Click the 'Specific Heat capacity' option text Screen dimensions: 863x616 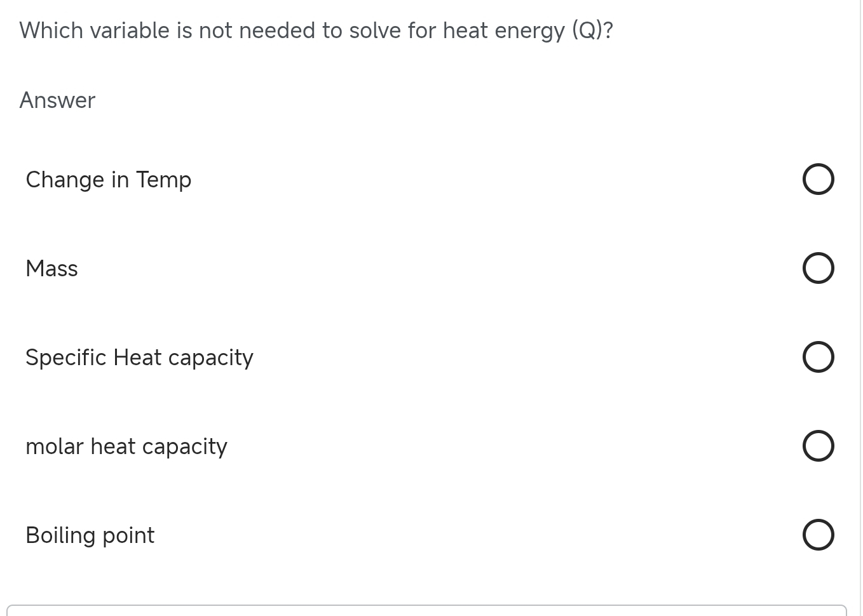tap(139, 358)
